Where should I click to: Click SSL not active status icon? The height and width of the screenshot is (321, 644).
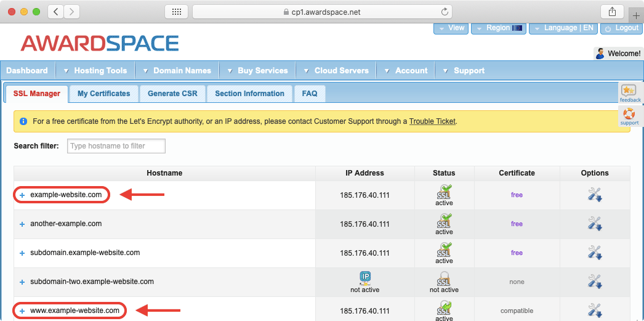click(444, 278)
